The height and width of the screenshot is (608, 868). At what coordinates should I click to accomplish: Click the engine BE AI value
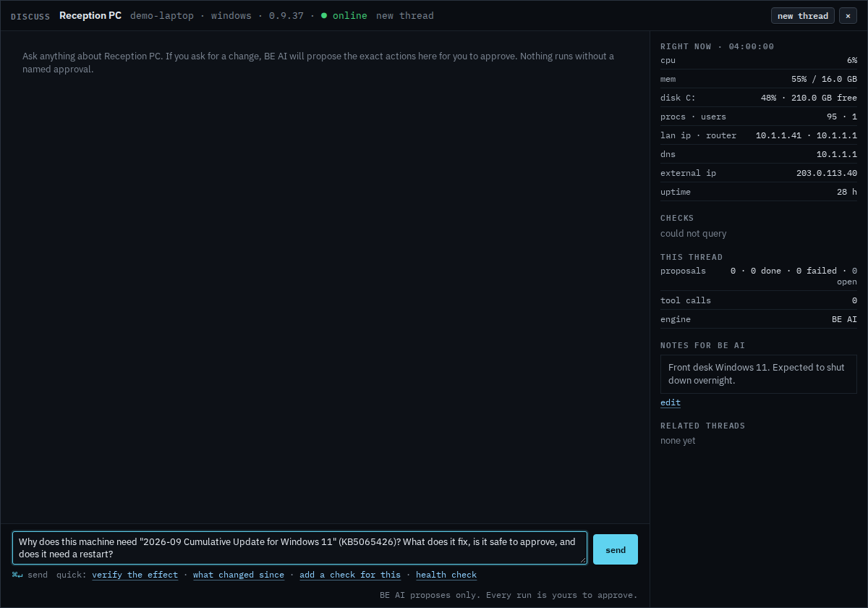tap(844, 319)
